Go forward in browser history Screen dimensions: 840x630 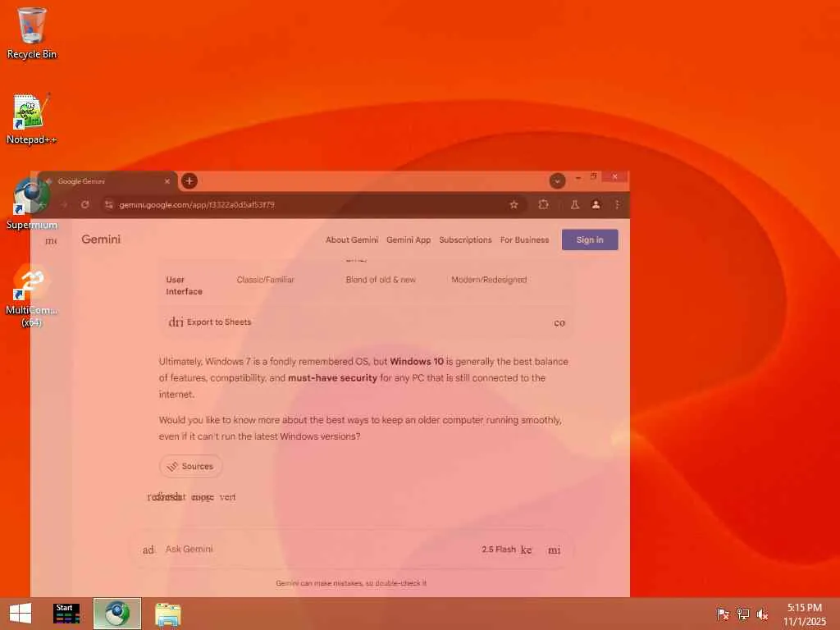click(64, 204)
